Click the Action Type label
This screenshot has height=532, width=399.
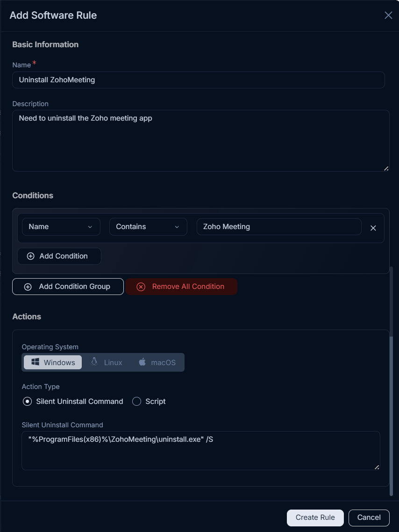tap(41, 387)
